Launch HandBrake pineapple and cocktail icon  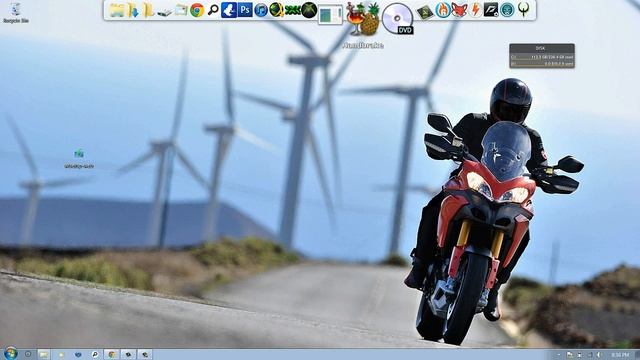click(363, 19)
